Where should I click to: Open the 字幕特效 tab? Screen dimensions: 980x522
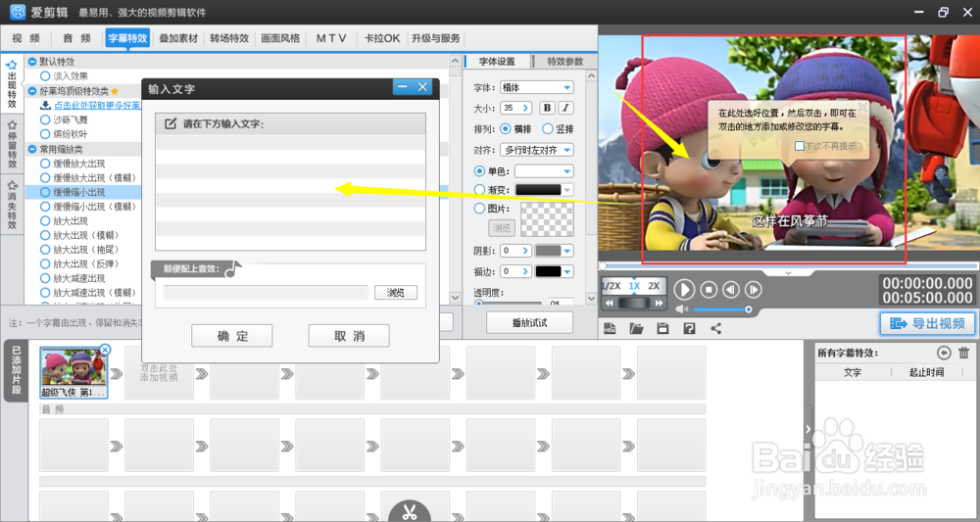click(x=127, y=38)
